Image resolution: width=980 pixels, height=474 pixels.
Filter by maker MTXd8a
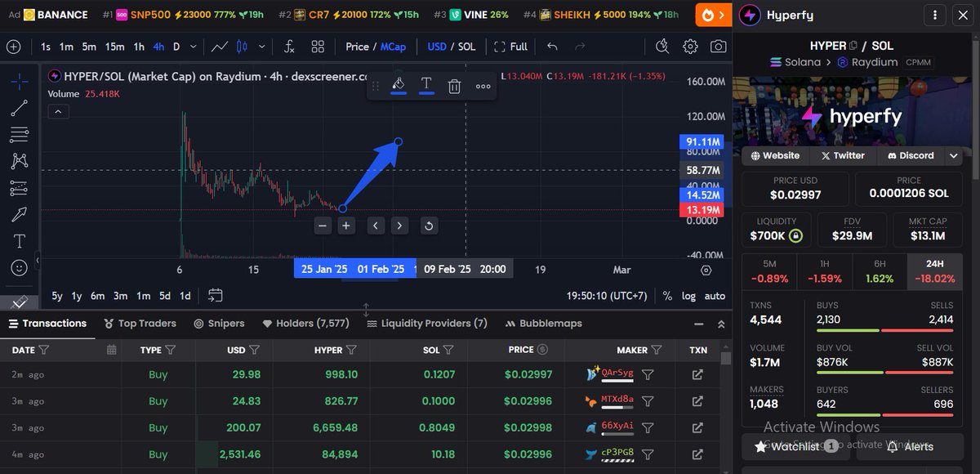pyautogui.click(x=648, y=401)
